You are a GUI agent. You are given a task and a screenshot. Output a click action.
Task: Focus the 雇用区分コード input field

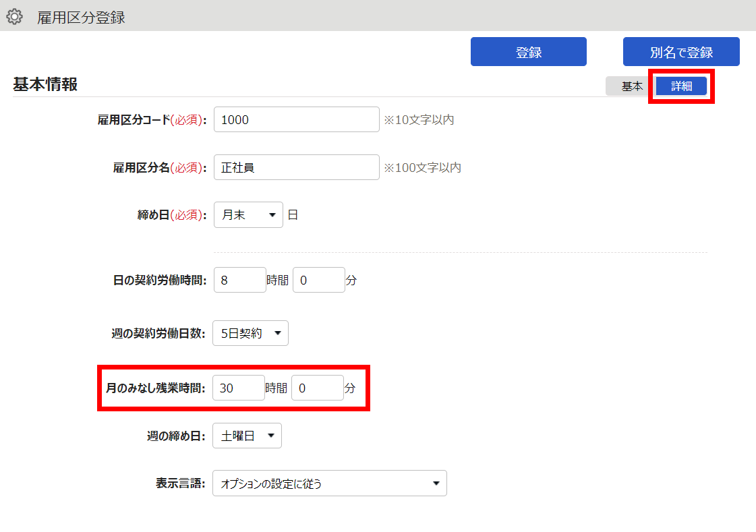(297, 119)
